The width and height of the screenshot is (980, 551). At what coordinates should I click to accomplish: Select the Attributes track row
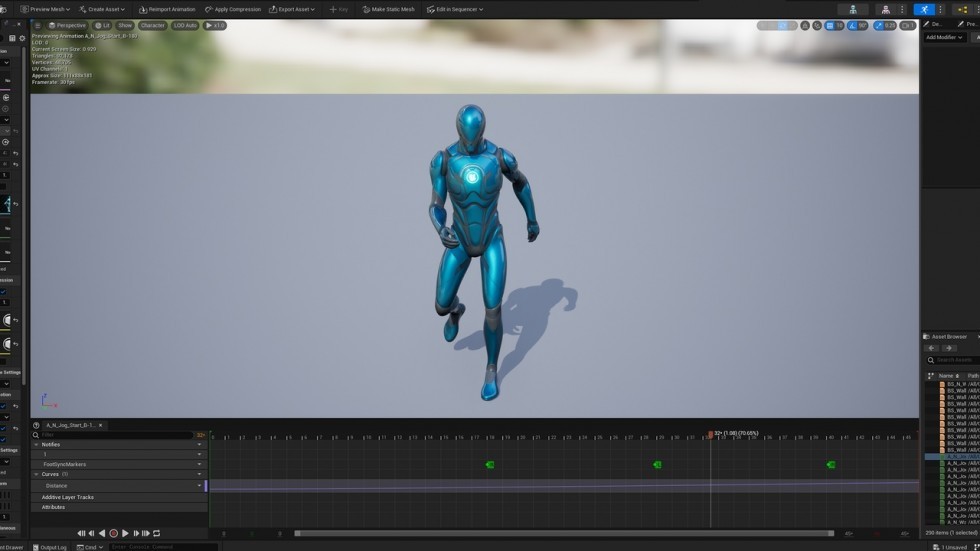click(119, 507)
